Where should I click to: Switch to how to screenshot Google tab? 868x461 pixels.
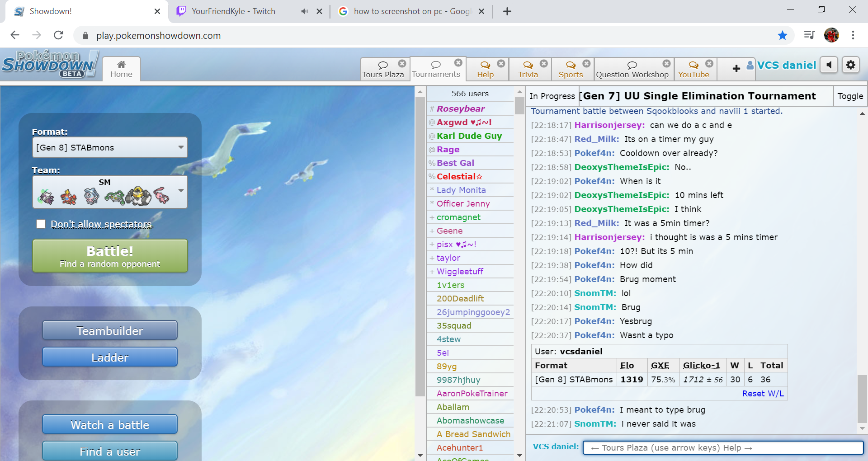(x=412, y=11)
